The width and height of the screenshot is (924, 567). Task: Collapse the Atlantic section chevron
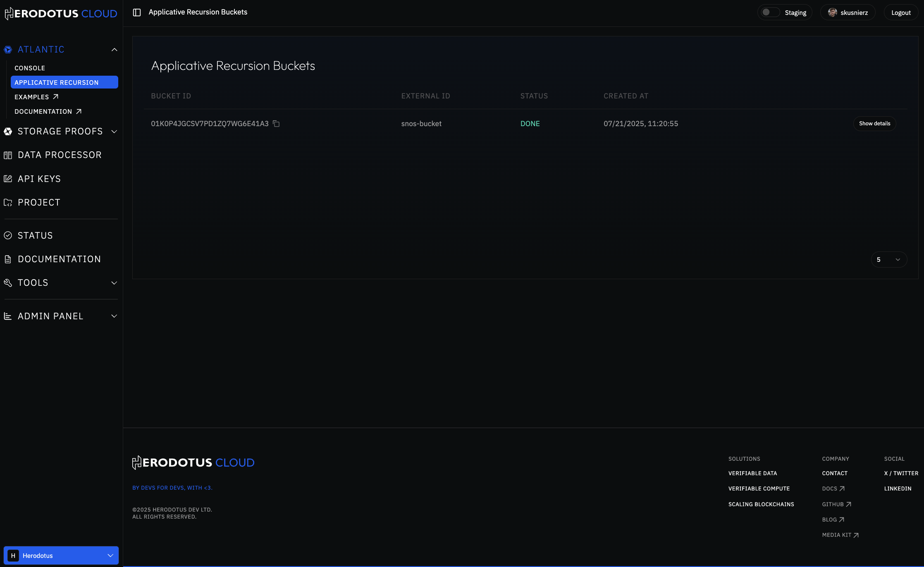114,50
